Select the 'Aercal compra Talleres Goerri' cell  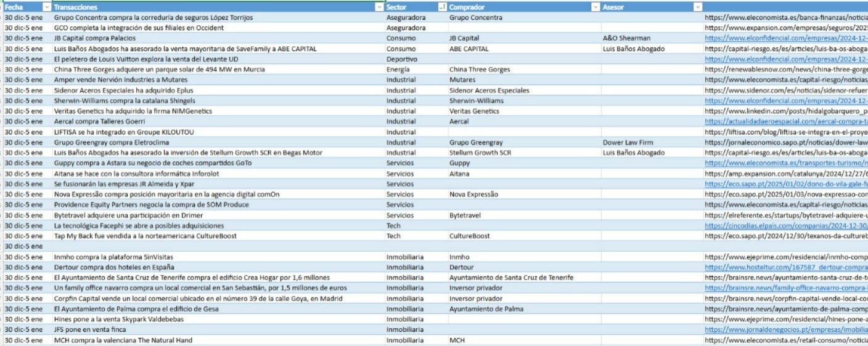coord(218,122)
